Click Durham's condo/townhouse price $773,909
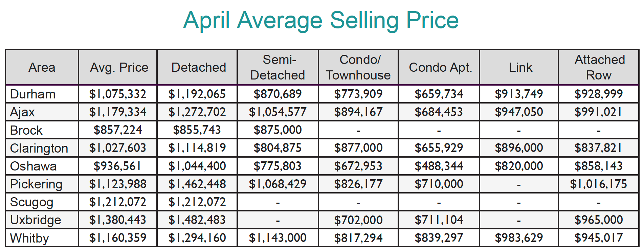 point(358,94)
